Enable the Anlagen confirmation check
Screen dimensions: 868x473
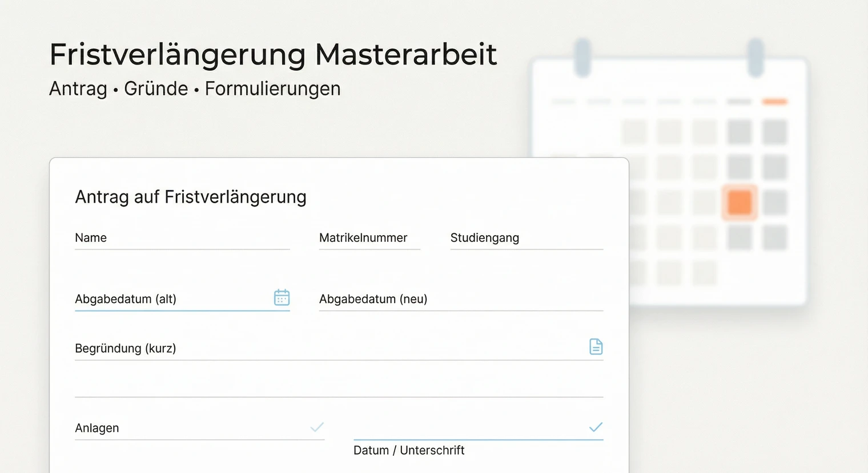[318, 426]
